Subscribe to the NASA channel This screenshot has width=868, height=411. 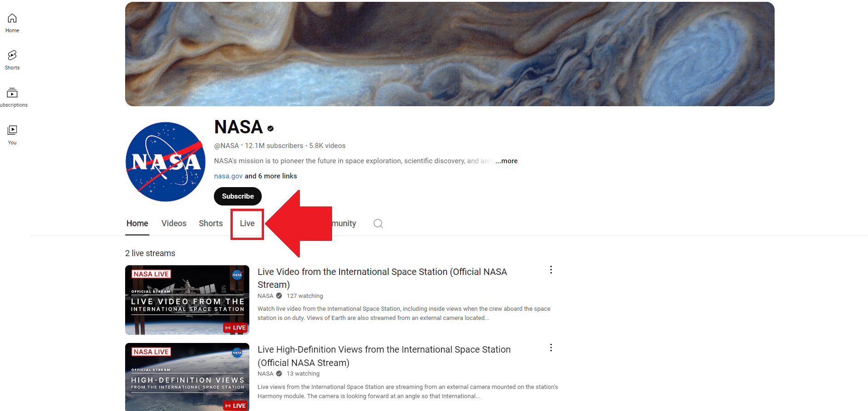click(x=238, y=196)
